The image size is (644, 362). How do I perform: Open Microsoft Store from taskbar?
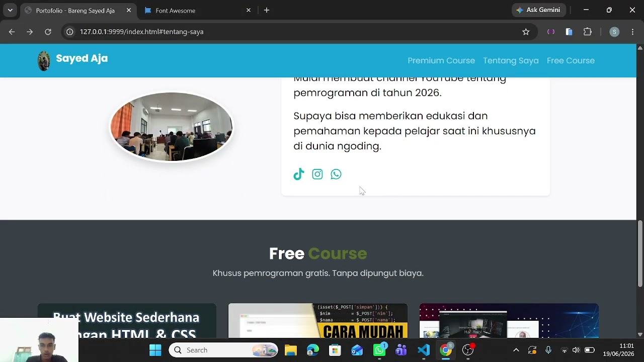point(335,350)
